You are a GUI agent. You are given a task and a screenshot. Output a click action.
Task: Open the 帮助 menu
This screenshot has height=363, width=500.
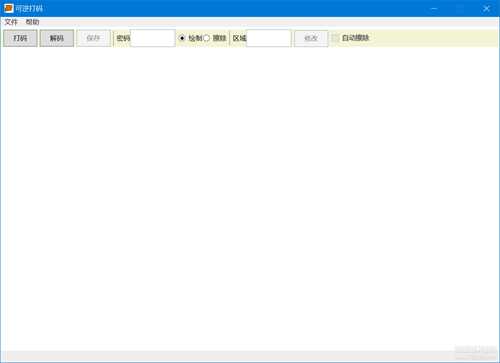(x=32, y=22)
